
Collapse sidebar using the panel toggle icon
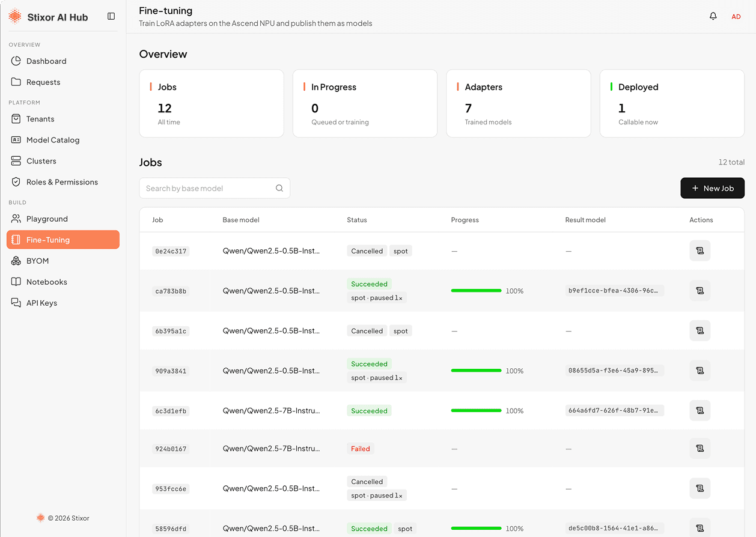point(111,16)
